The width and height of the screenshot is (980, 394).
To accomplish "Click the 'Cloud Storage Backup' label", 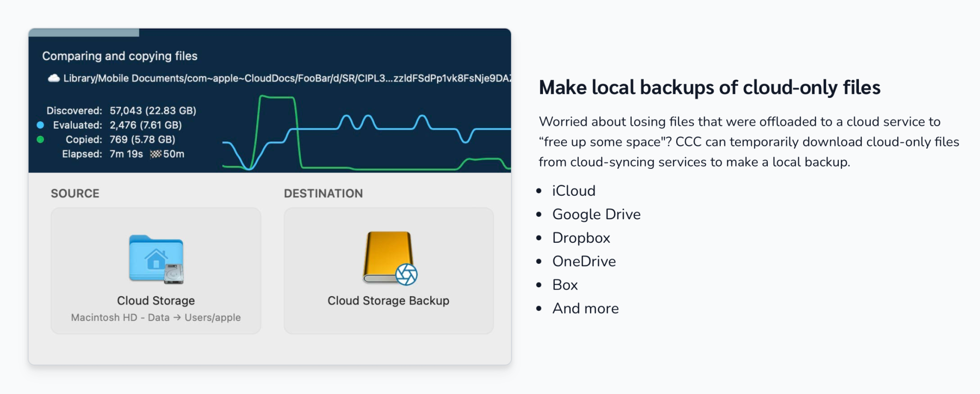I will [389, 301].
